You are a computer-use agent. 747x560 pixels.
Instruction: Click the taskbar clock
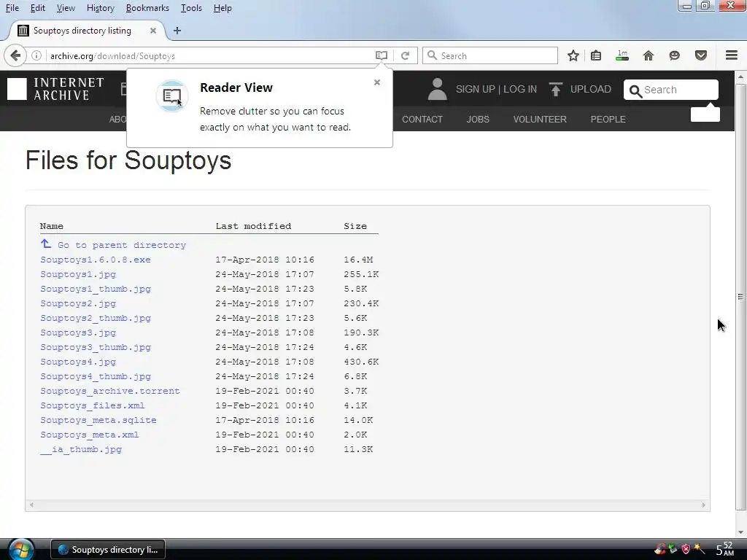point(725,549)
